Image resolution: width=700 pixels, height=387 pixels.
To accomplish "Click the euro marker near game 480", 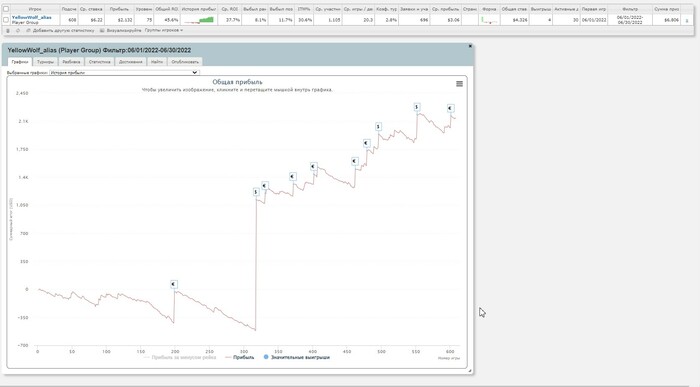I will point(367,143).
